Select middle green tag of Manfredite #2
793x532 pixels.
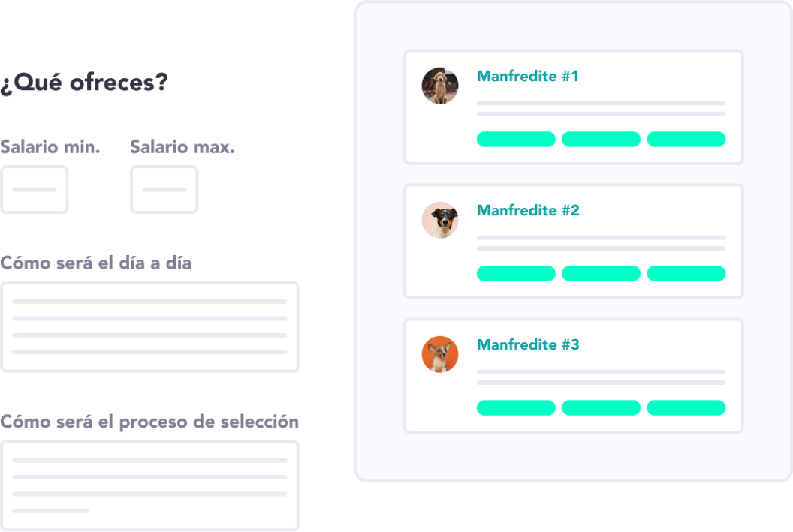(x=601, y=273)
